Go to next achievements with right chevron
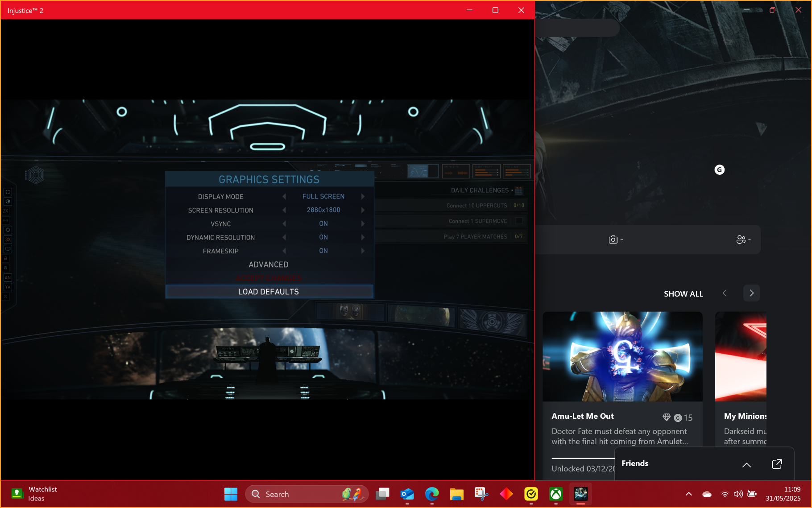This screenshot has width=812, height=508. click(752, 293)
